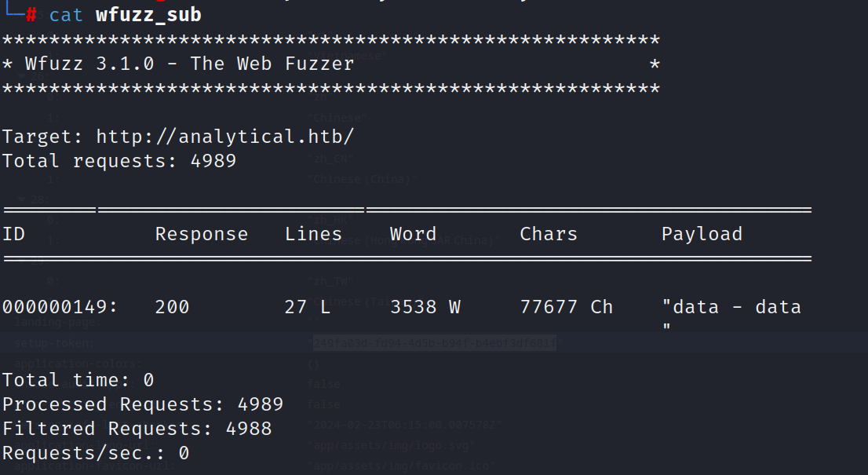Click the Response column header
Screen dimensions: 868x475
point(201,234)
